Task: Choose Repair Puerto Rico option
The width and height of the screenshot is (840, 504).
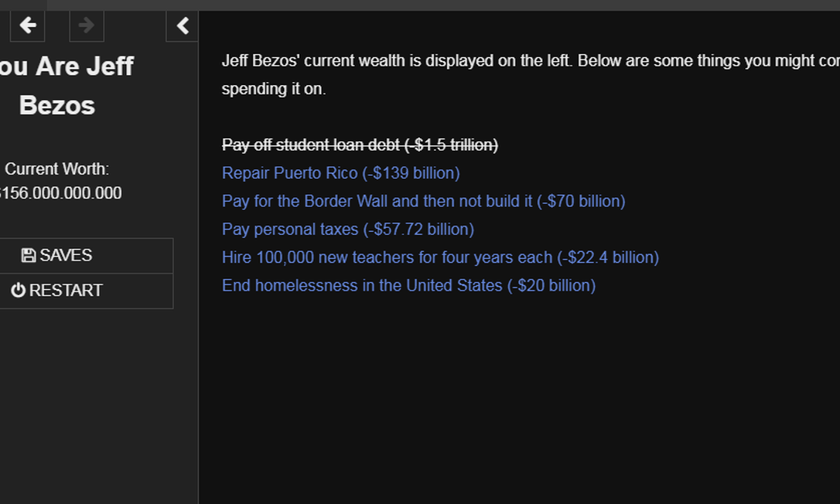Action: 340,173
